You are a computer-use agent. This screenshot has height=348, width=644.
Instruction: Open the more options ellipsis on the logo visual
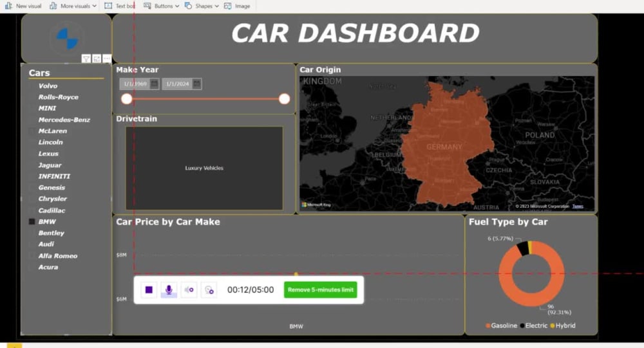(x=107, y=59)
